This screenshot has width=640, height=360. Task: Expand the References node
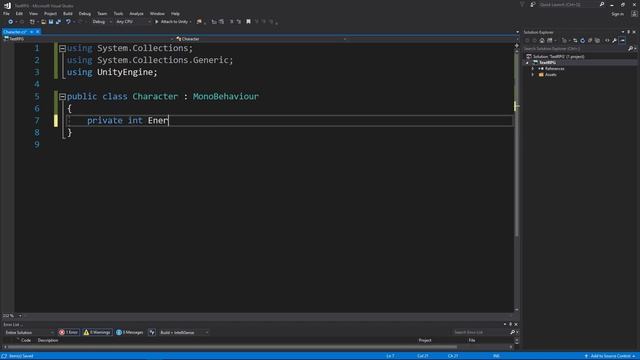[x=533, y=69]
